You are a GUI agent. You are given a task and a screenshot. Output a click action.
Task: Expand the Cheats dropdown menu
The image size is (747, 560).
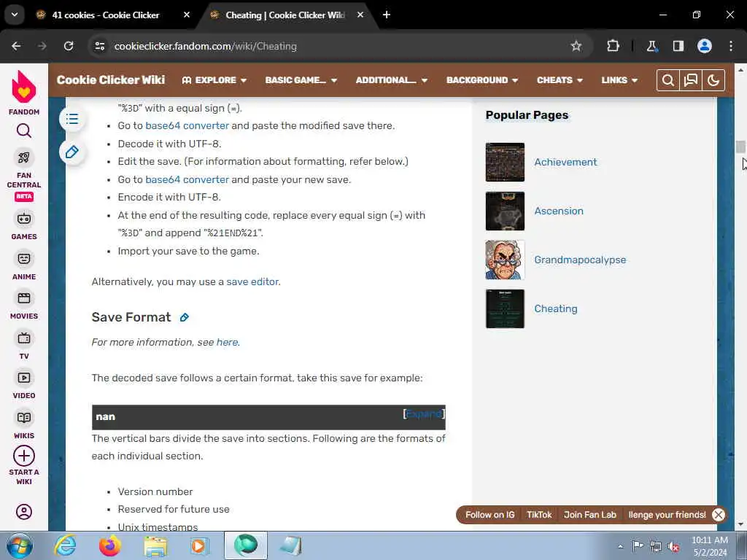(560, 80)
